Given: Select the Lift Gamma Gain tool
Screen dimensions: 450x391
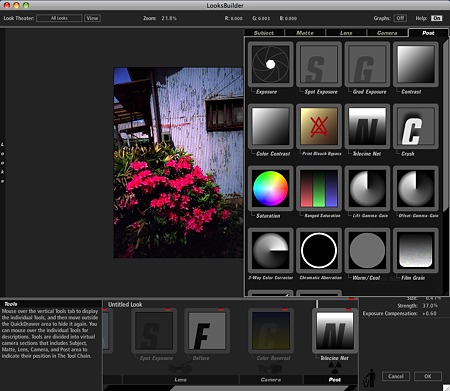Looking at the screenshot, I should (367, 188).
